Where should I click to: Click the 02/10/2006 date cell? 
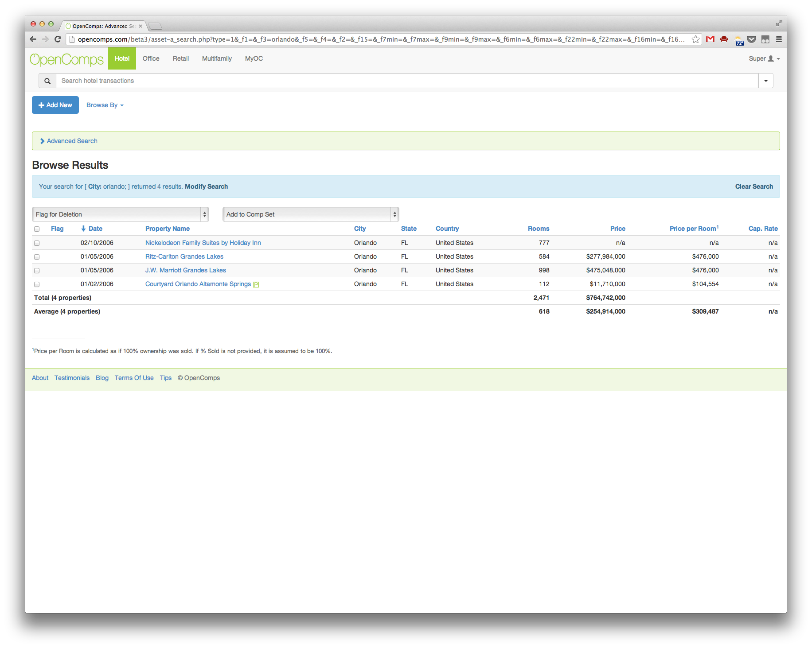97,243
